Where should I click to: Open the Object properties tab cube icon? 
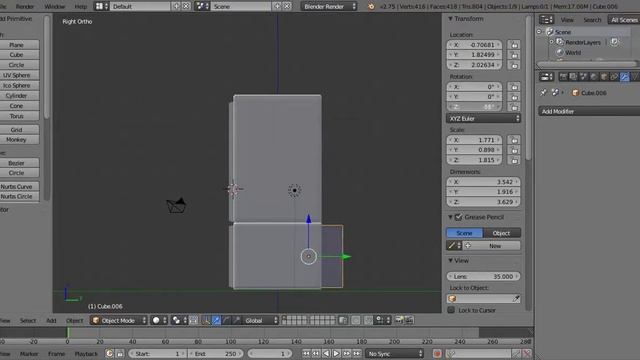click(604, 77)
